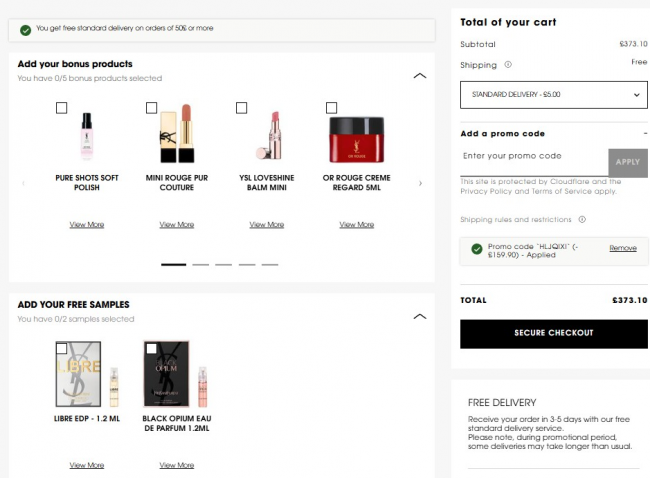The image size is (650, 478).
Task: Select the Black Opium sample checkbox
Action: point(151,348)
